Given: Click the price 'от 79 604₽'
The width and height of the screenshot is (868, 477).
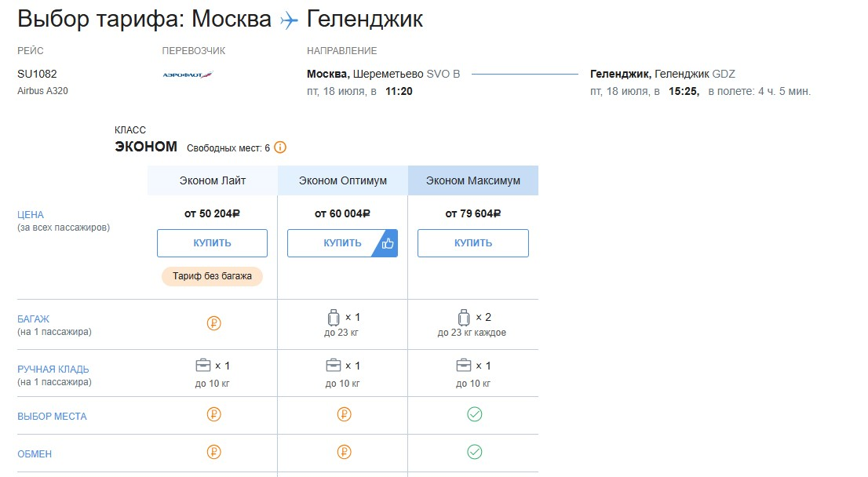Looking at the screenshot, I should coord(473,213).
